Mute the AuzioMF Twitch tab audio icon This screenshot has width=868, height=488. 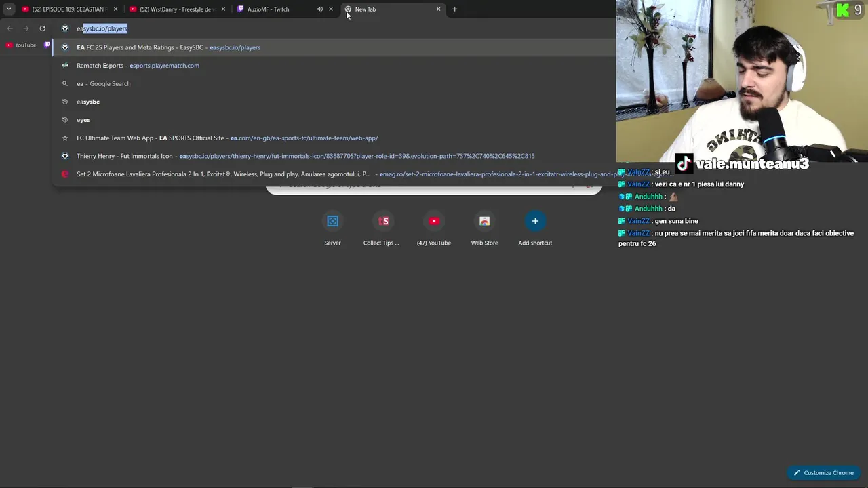319,9
